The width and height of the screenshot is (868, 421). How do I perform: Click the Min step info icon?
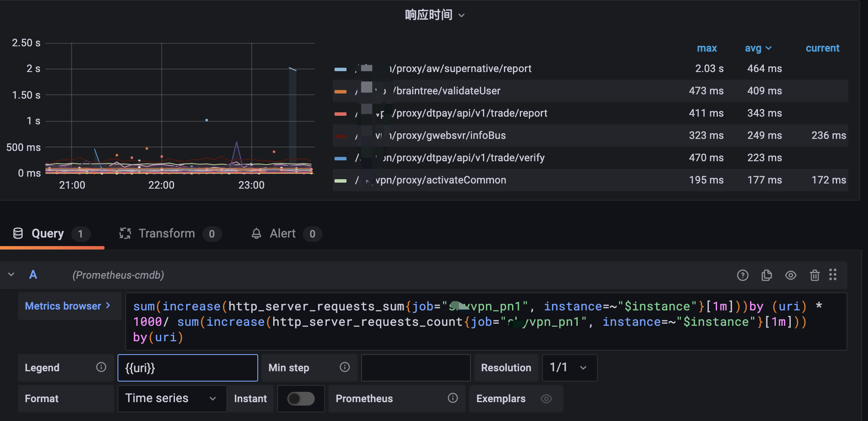pos(345,367)
